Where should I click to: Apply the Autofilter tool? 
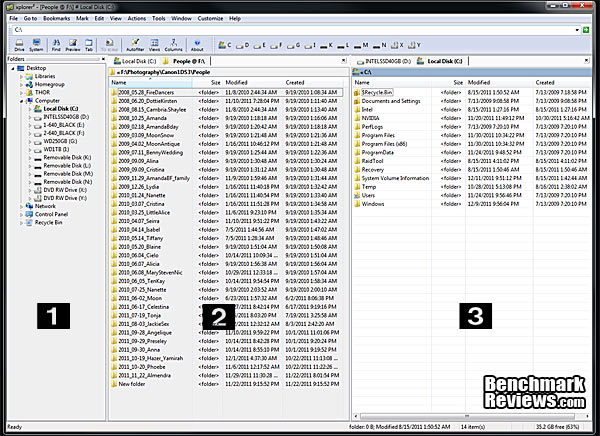(135, 45)
